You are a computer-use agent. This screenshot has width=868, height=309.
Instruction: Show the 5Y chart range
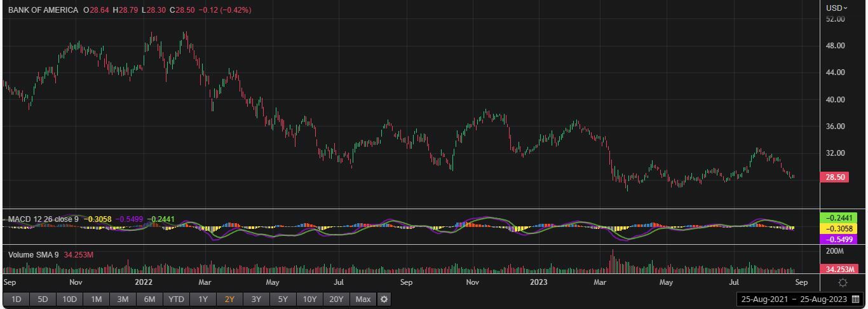tap(283, 299)
